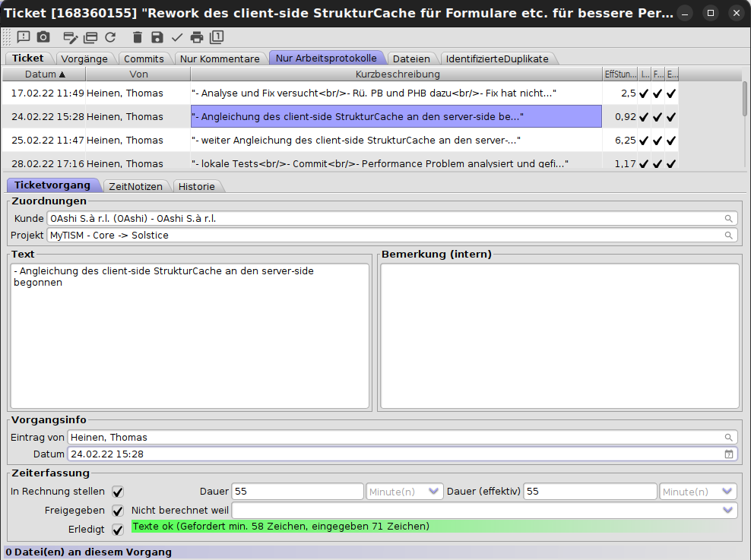Open the ZeitNotizen tab
This screenshot has height=560, width=751.
pyautogui.click(x=134, y=186)
